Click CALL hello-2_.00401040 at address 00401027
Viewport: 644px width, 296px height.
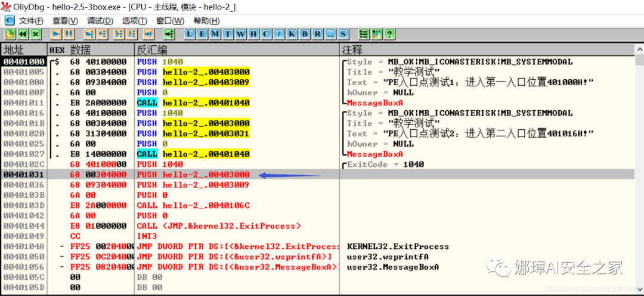click(x=193, y=154)
